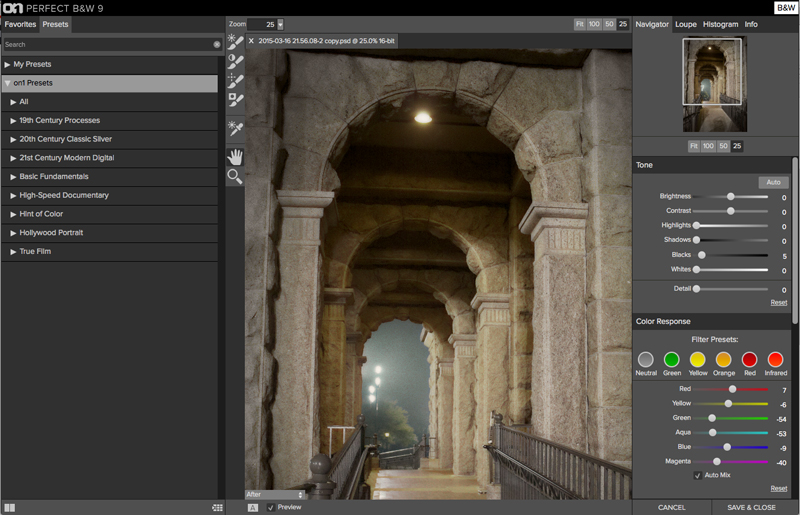The width and height of the screenshot is (800, 515).
Task: Uncheck the Auto Mix checkbox
Action: coord(697,475)
